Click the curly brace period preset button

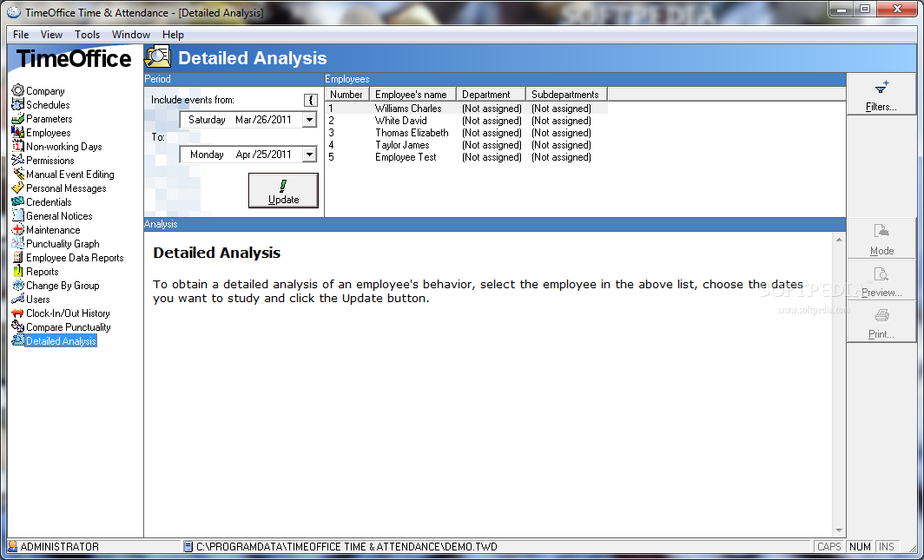[x=311, y=100]
